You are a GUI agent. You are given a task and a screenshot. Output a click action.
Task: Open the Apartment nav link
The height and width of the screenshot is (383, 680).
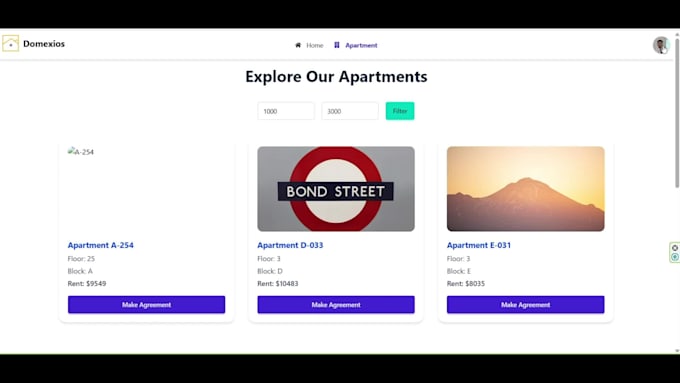point(361,45)
